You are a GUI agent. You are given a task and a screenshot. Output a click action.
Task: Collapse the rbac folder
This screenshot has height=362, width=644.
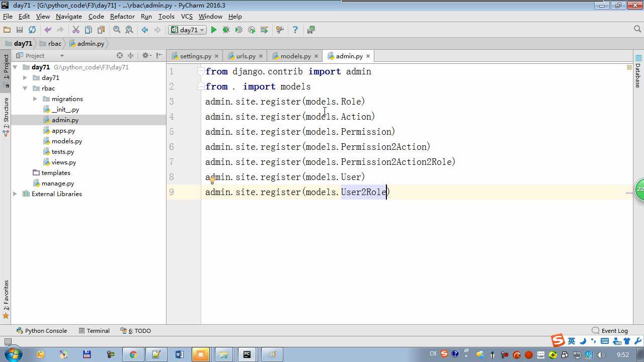[25, 88]
